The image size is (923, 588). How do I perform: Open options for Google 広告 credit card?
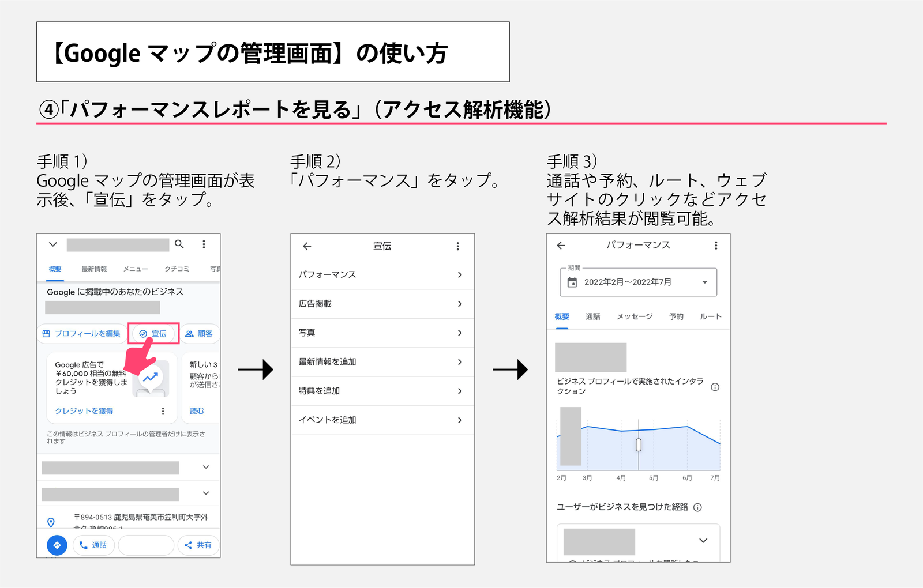coord(163,411)
